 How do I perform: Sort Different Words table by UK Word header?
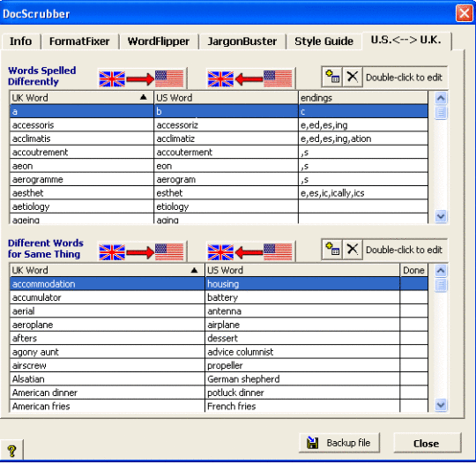click(x=108, y=270)
